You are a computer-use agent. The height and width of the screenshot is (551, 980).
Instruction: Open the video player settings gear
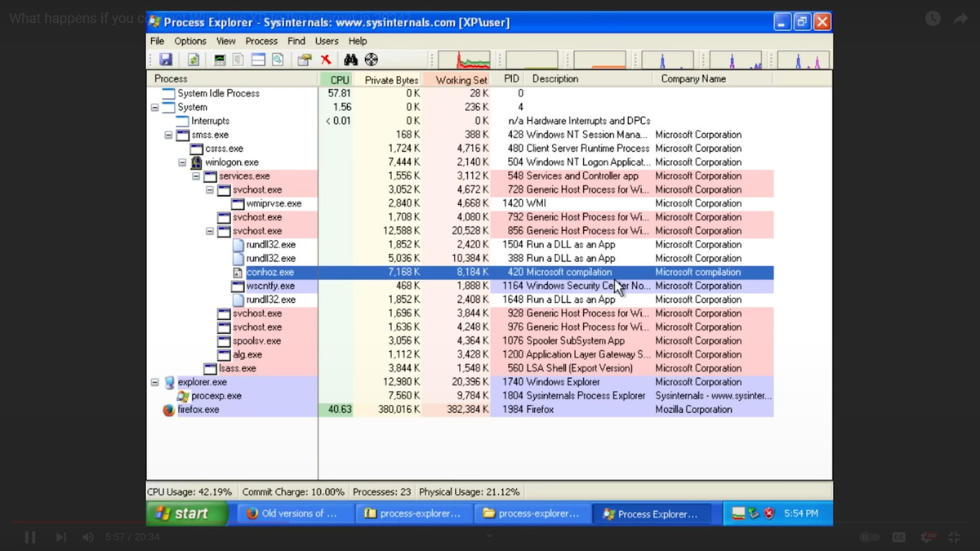click(928, 537)
